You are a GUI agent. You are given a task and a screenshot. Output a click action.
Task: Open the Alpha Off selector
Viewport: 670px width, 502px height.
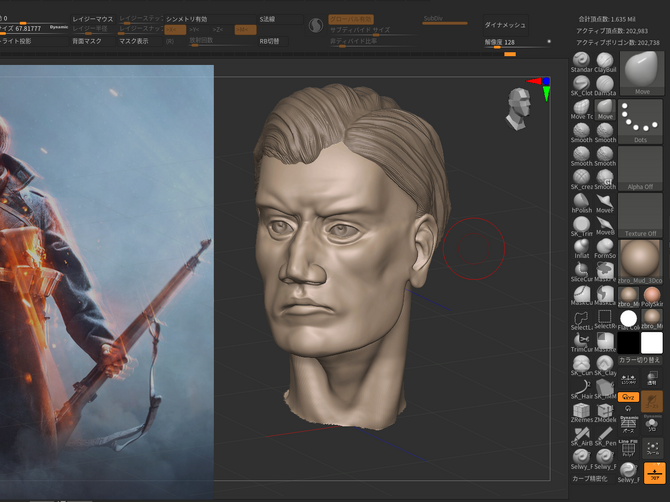[641, 168]
